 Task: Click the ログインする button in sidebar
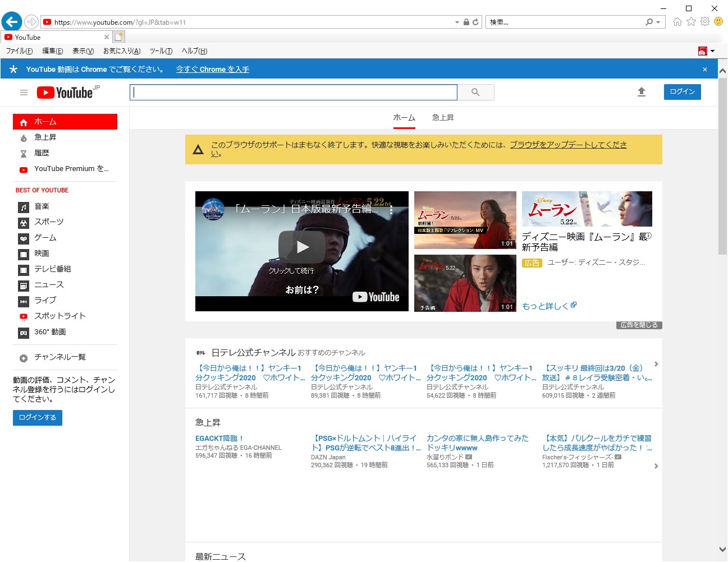(x=38, y=418)
